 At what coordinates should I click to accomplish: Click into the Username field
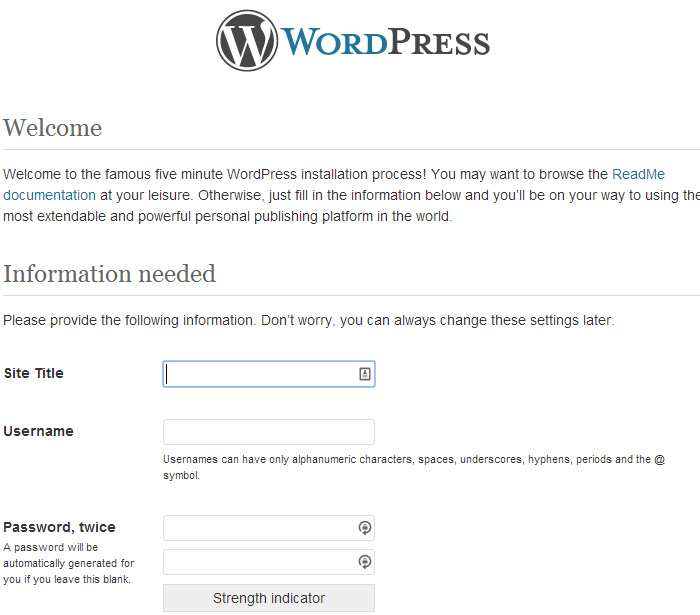pos(269,432)
